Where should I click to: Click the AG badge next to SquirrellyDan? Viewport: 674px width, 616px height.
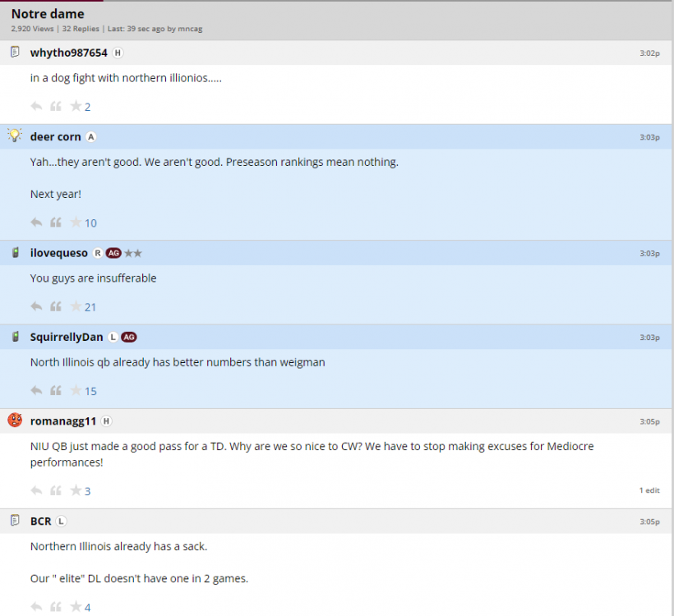(129, 337)
